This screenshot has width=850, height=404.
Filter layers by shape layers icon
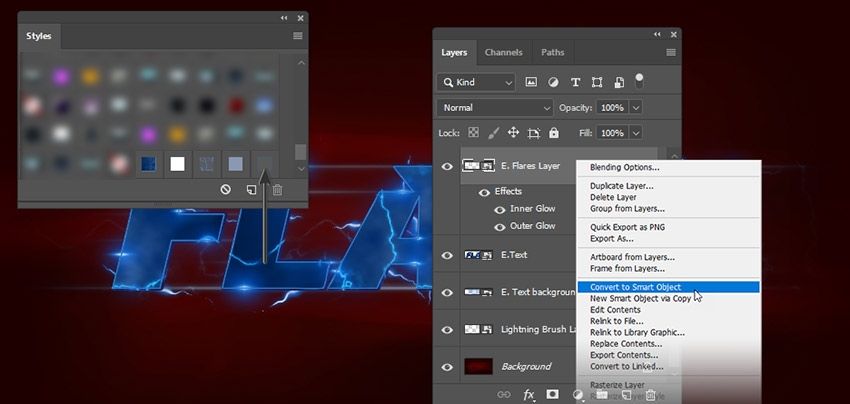tap(597, 82)
